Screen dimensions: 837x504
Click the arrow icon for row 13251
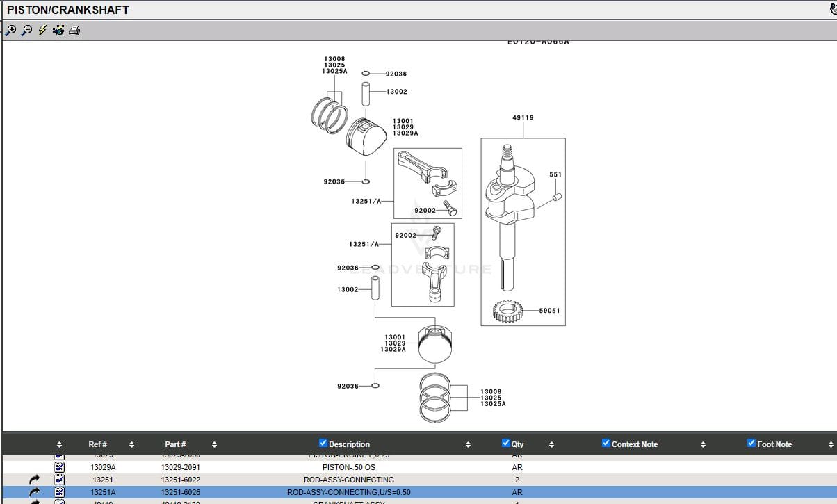pos(35,480)
